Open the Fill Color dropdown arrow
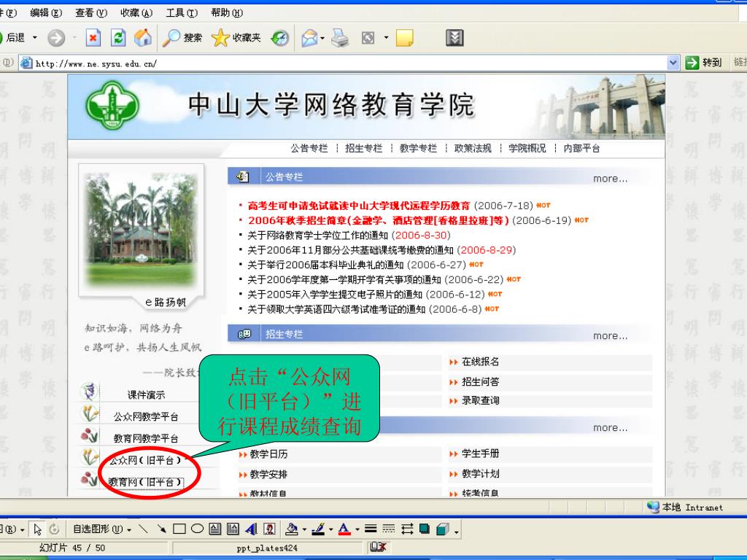747x560 pixels. click(304, 529)
